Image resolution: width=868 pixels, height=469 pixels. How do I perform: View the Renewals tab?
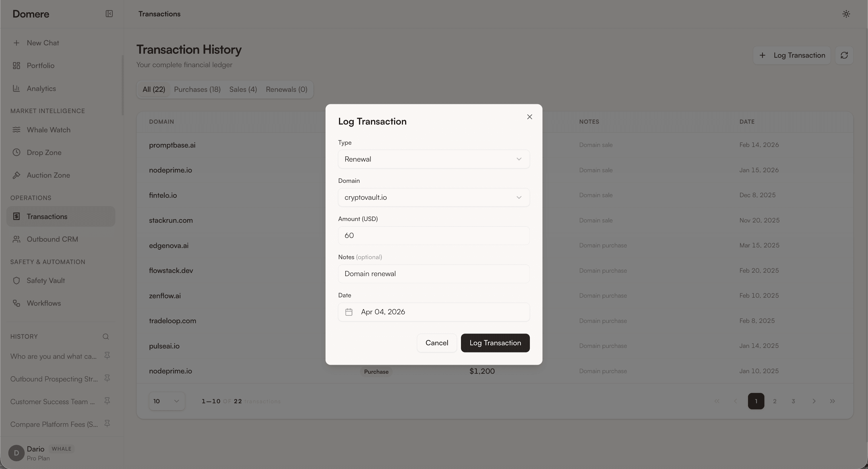point(286,89)
